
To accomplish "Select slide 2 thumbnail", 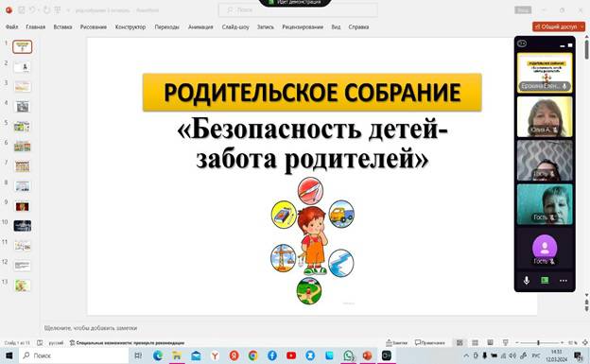I will pyautogui.click(x=22, y=67).
